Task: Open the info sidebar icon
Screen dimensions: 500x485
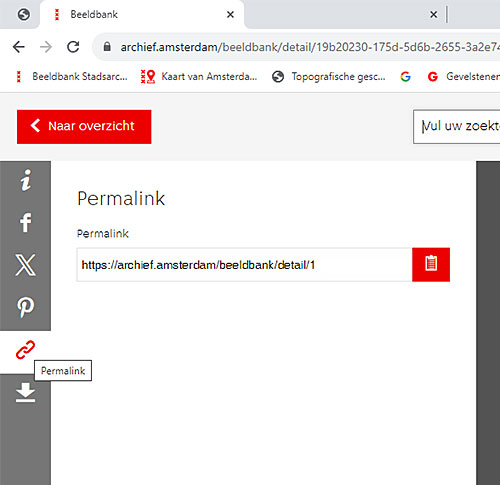Action: [25, 180]
